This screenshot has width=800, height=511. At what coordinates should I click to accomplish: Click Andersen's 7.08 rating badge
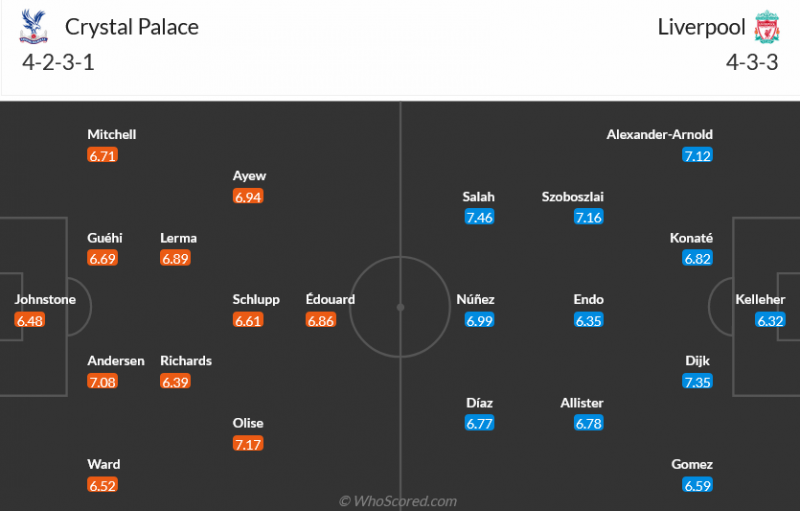pyautogui.click(x=102, y=381)
